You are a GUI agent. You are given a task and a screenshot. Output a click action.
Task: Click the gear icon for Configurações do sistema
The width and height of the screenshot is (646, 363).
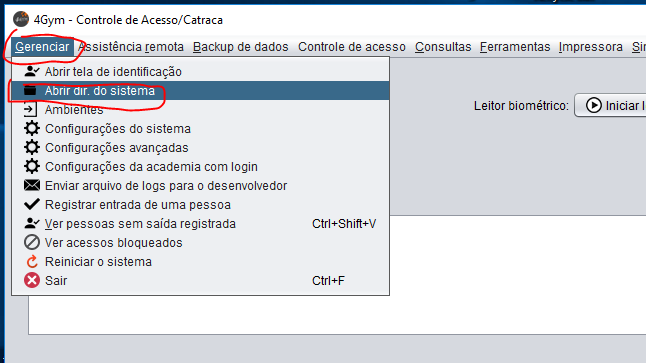click(x=32, y=129)
